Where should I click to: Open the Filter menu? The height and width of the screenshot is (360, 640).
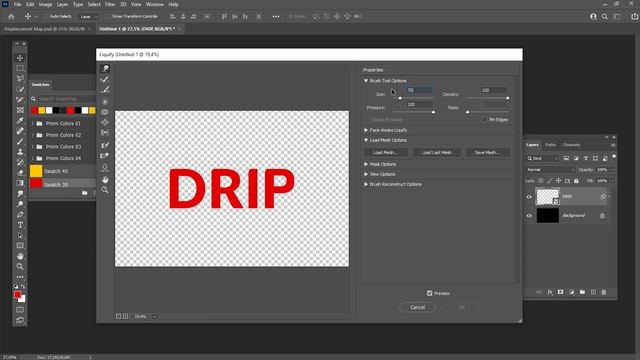[x=110, y=4]
